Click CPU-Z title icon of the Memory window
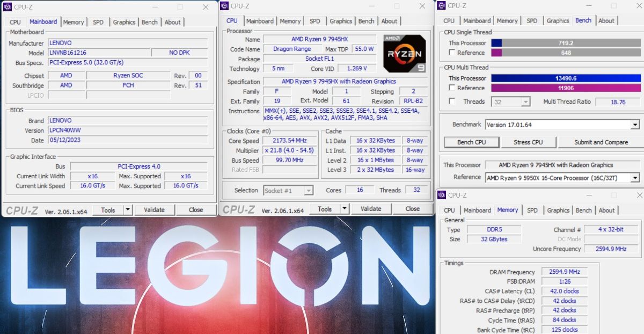Screen dimensions: 644x334 (x=441, y=195)
